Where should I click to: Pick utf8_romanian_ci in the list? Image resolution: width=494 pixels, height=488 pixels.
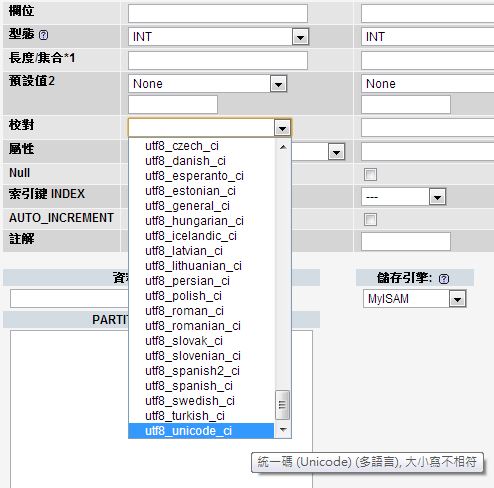pyautogui.click(x=201, y=326)
